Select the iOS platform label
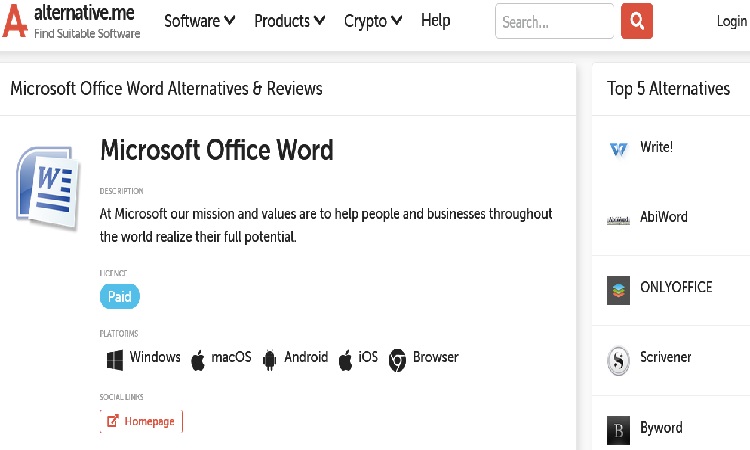 pyautogui.click(x=368, y=357)
